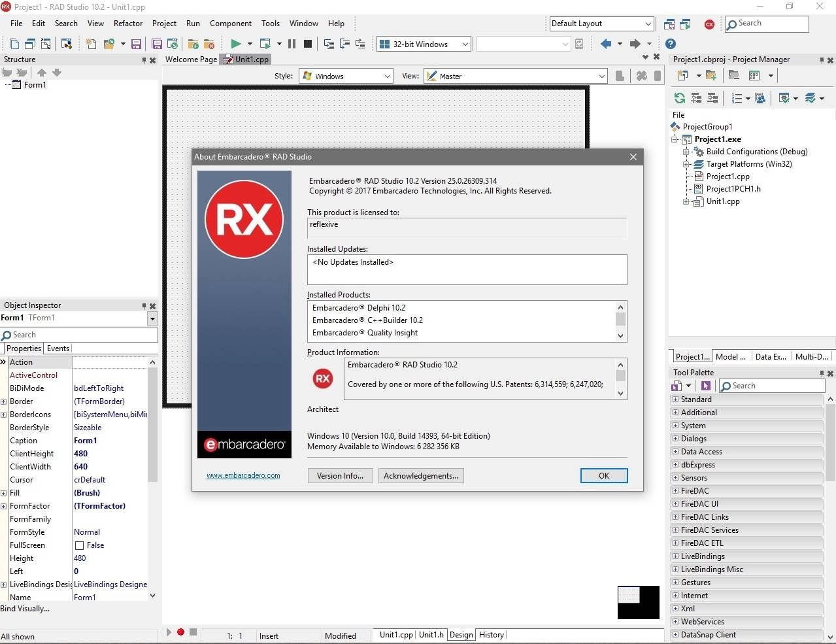Click the Project Manager Add New Project icon
Image resolution: width=836 pixels, height=644 pixels.
tap(682, 75)
